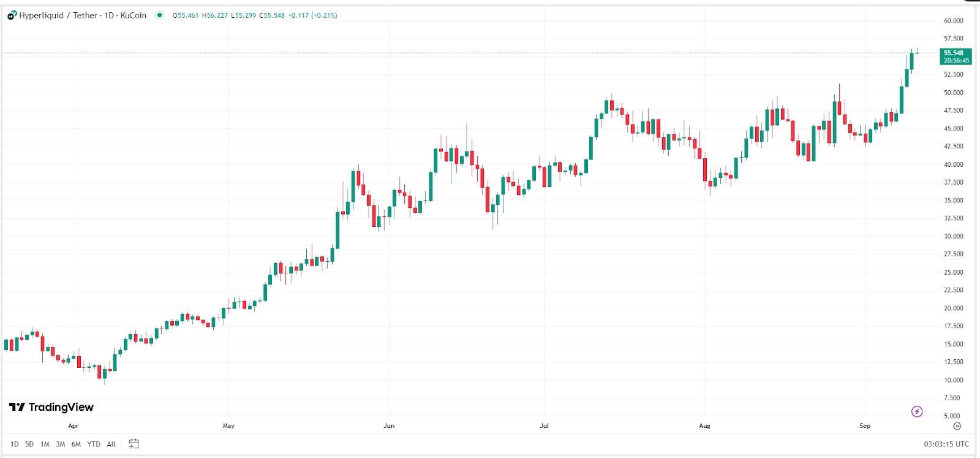980x458 pixels.
Task: Show All time range
Action: pyautogui.click(x=111, y=445)
